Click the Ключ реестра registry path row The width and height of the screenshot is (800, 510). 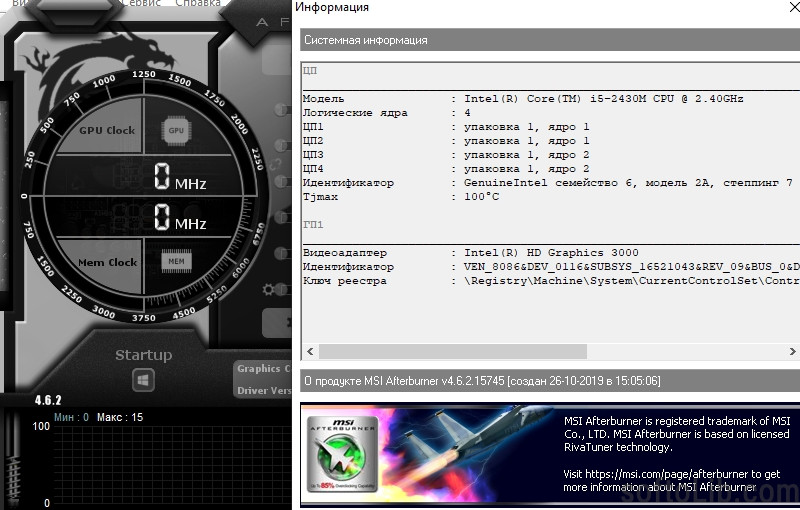coord(551,280)
